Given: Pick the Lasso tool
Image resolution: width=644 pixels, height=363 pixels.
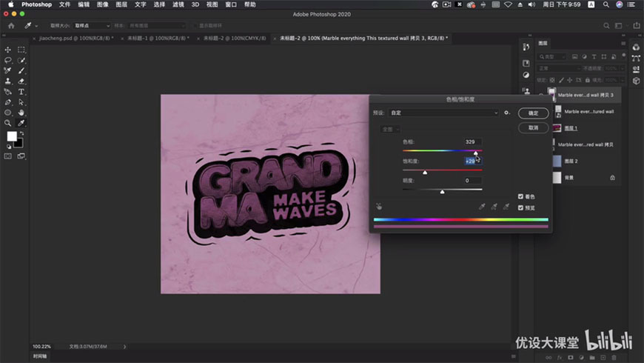Looking at the screenshot, I should pyautogui.click(x=8, y=60).
